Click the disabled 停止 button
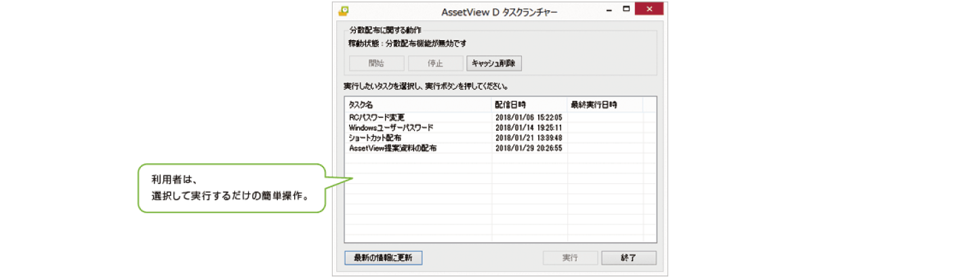 (x=435, y=63)
